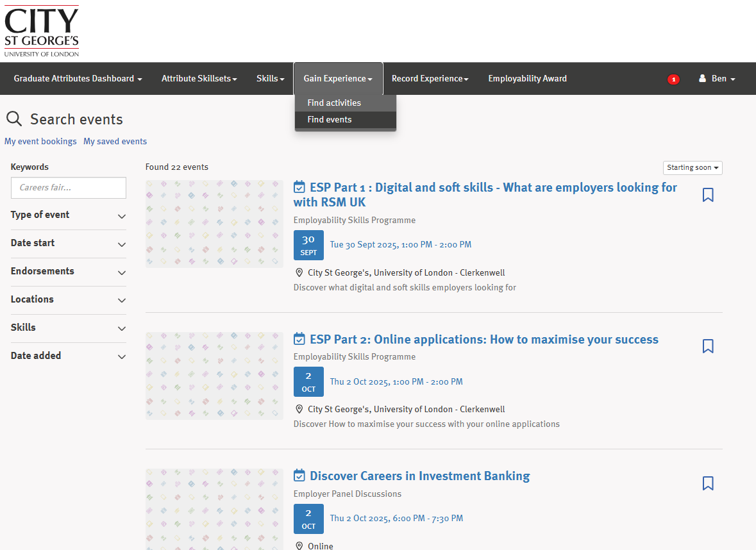Click Employer Panel Discussions label
Screen dimensions: 756x550
pyautogui.click(x=347, y=494)
